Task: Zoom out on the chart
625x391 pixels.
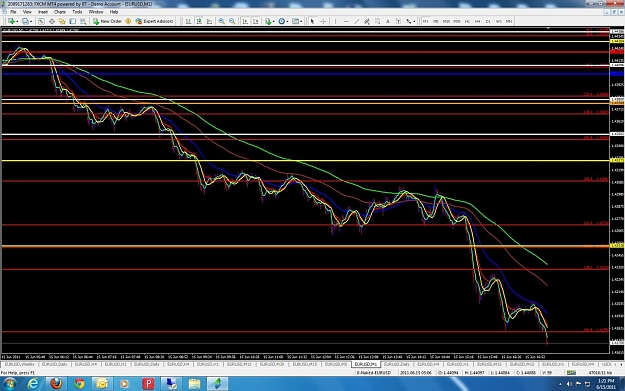Action: coord(232,21)
